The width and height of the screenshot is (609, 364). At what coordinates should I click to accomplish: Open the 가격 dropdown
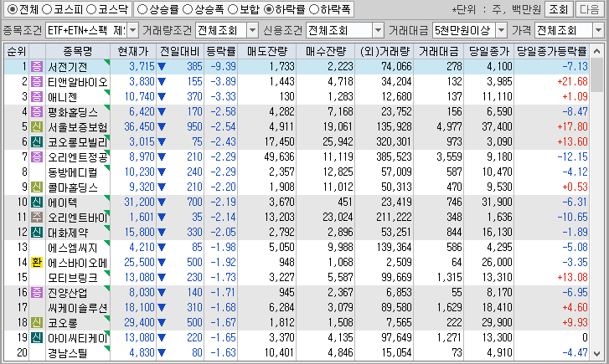click(x=598, y=30)
